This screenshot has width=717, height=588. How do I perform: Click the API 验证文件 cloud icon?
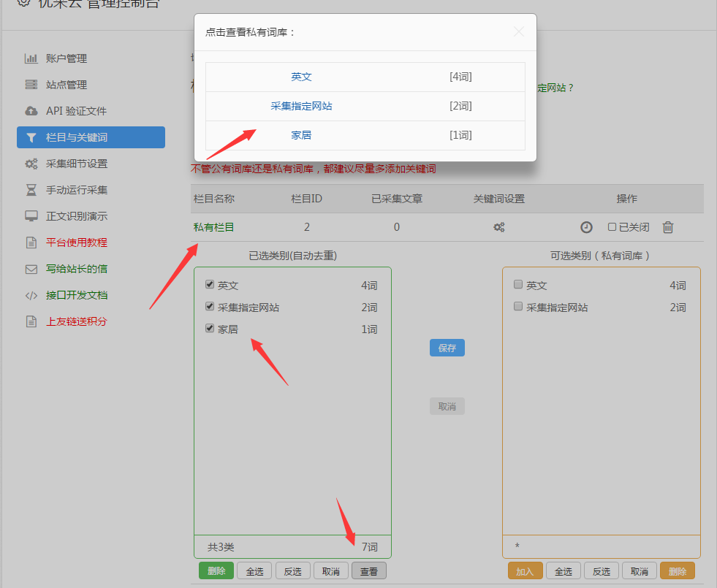click(31, 111)
